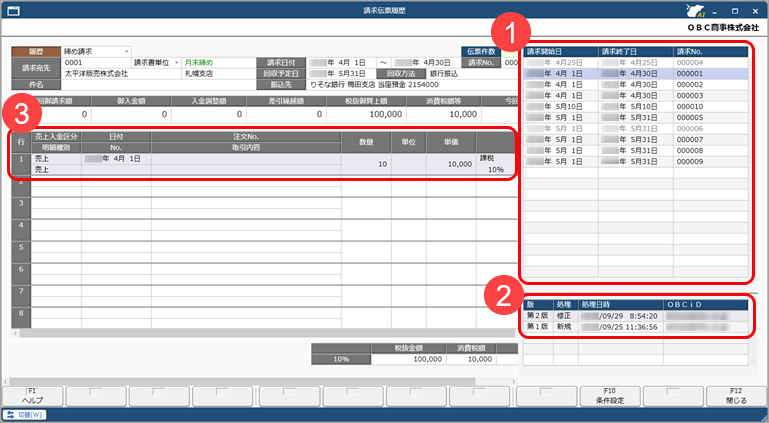Viewport: 769px width, 423px height.
Task: Click the 税抜御買上額 value 100,000
Action: pos(366,114)
